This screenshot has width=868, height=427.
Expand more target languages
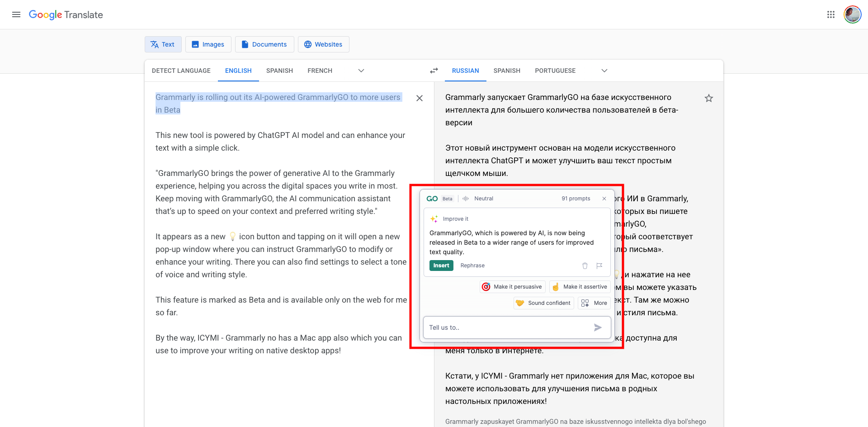[x=604, y=71]
